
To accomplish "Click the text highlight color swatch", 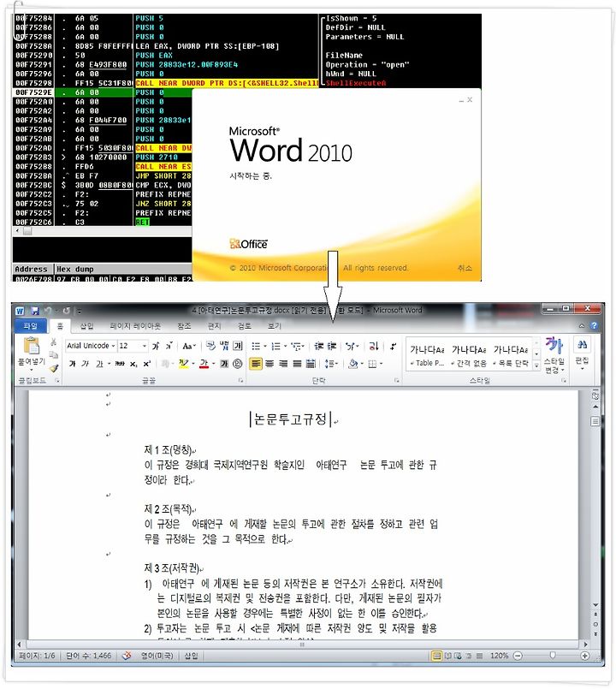I will point(184,364).
